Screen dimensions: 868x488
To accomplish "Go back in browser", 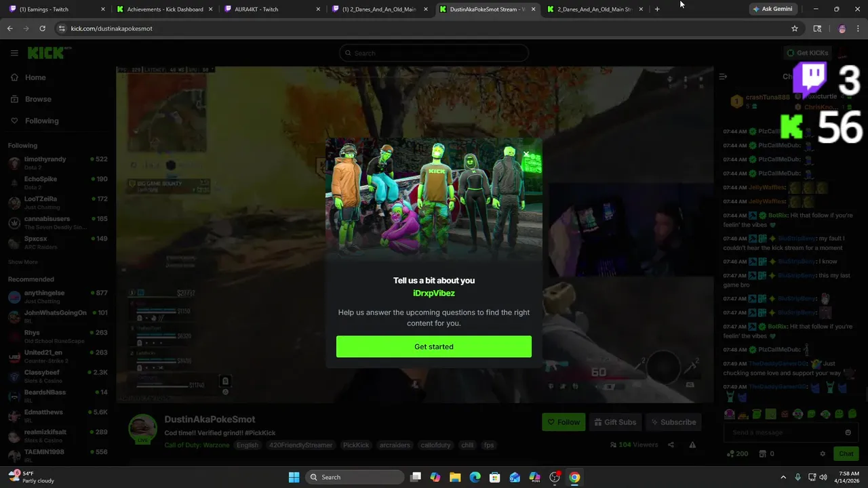I will [x=9, y=28].
